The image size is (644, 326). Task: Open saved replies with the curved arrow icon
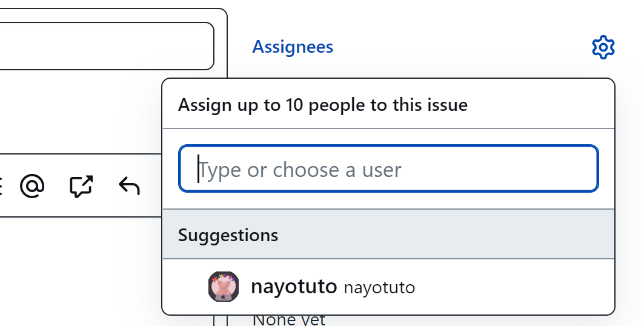point(129,186)
